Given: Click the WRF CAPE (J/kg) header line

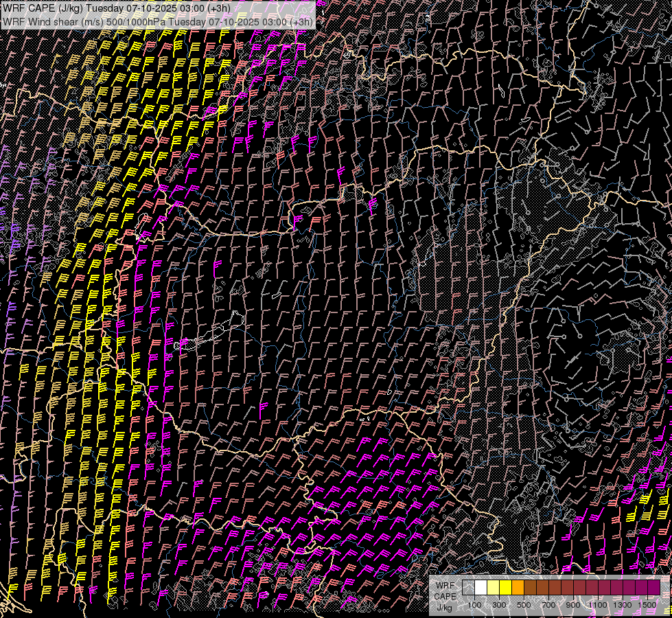Looking at the screenshot, I should [117, 8].
